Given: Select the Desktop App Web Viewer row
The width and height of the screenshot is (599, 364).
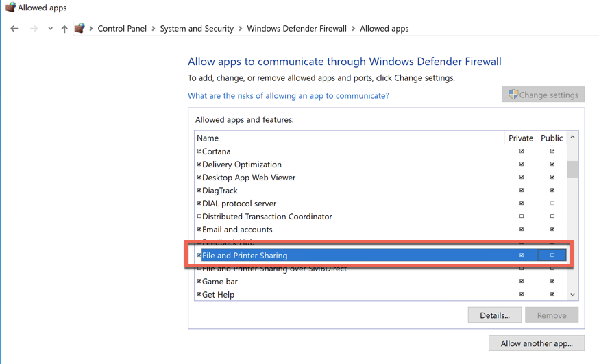Looking at the screenshot, I should pyautogui.click(x=381, y=178).
